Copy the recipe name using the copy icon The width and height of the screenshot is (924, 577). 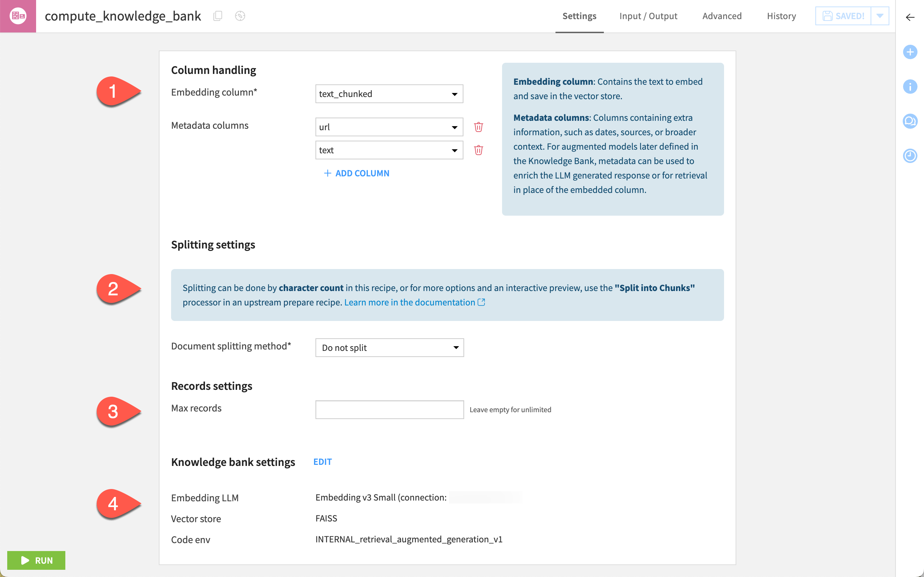(x=218, y=16)
